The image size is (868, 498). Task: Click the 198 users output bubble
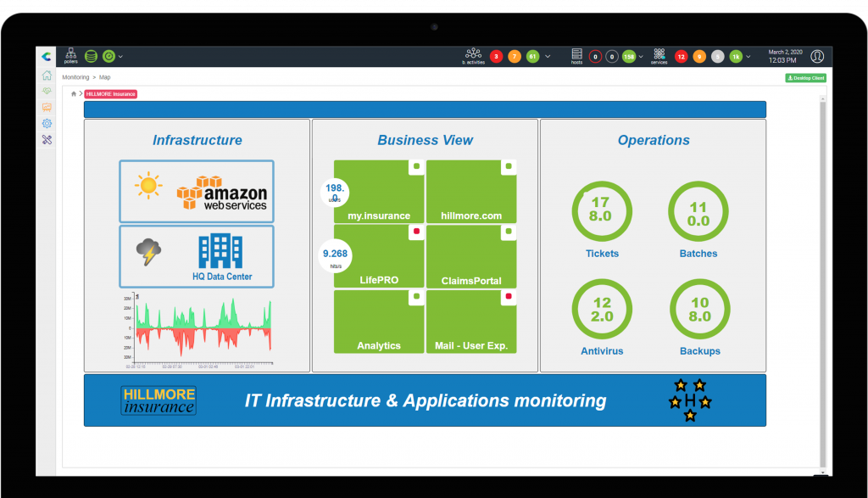(335, 193)
